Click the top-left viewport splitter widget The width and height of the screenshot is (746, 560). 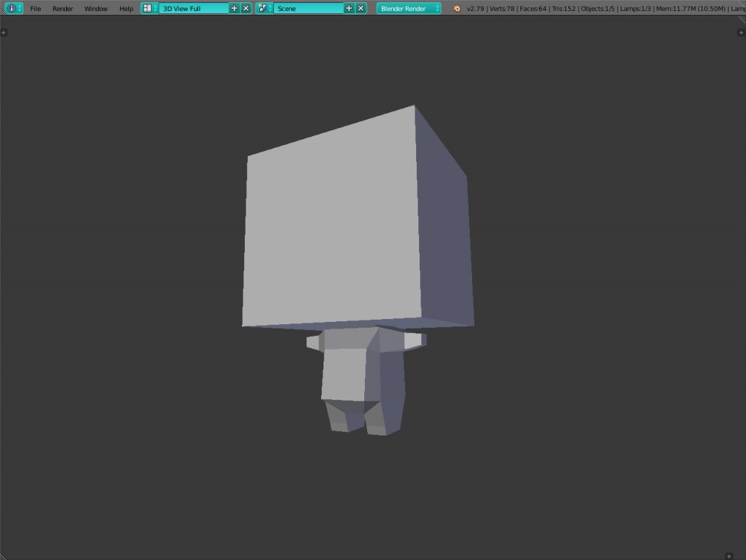point(5,32)
